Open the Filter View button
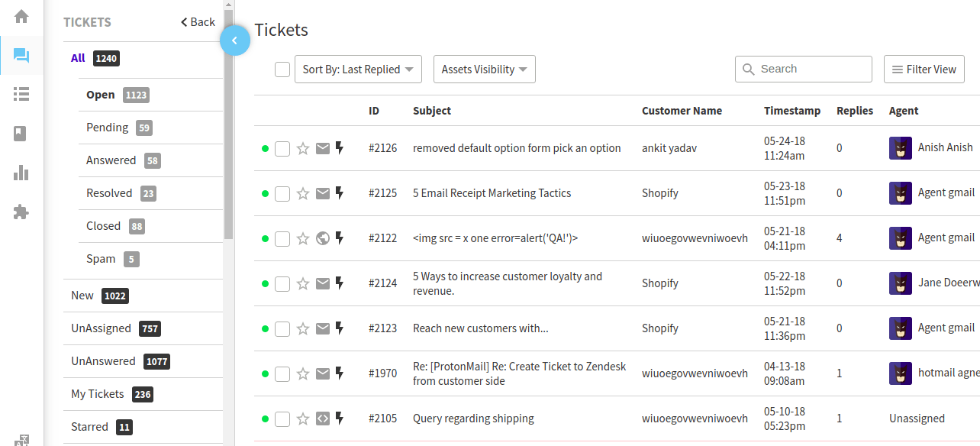980x446 pixels. 924,69
